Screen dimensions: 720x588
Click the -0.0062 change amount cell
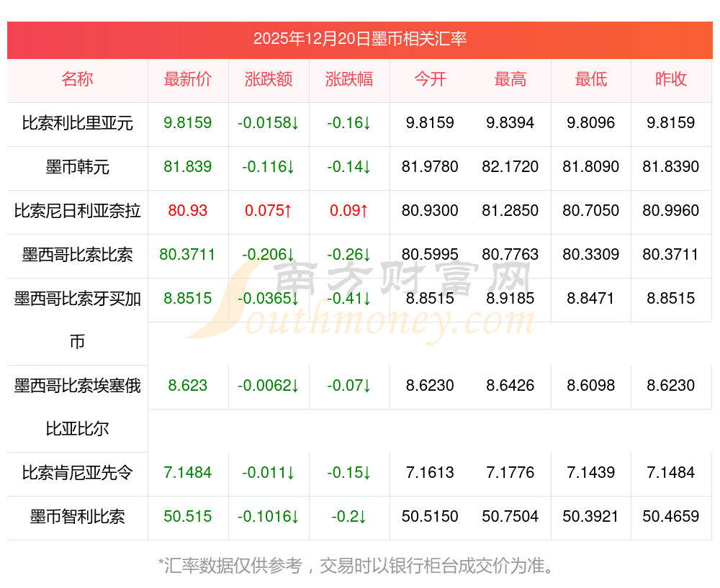pos(268,386)
